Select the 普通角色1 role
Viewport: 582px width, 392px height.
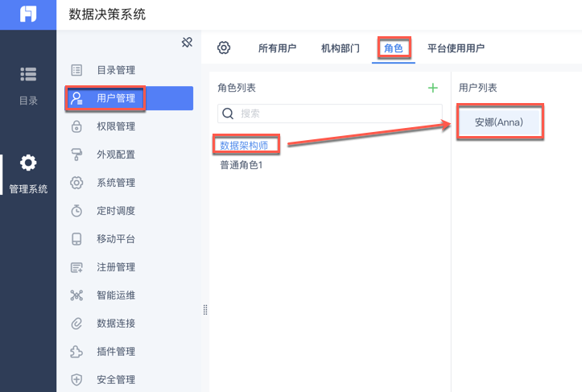(x=241, y=165)
